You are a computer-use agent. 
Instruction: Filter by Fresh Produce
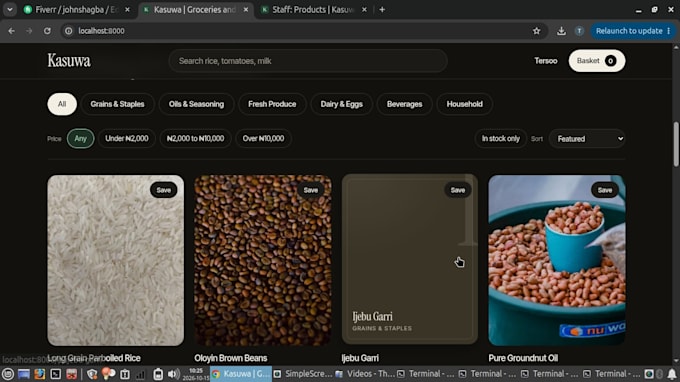click(x=272, y=104)
